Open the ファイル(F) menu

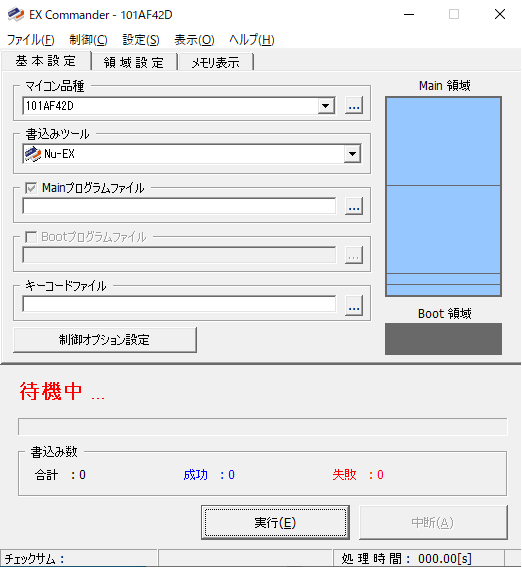click(x=31, y=39)
